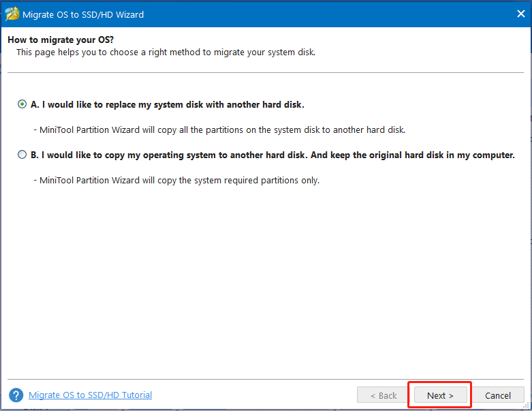Grab the resize grip at dialog corner
This screenshot has width=532, height=411.
[x=527, y=406]
